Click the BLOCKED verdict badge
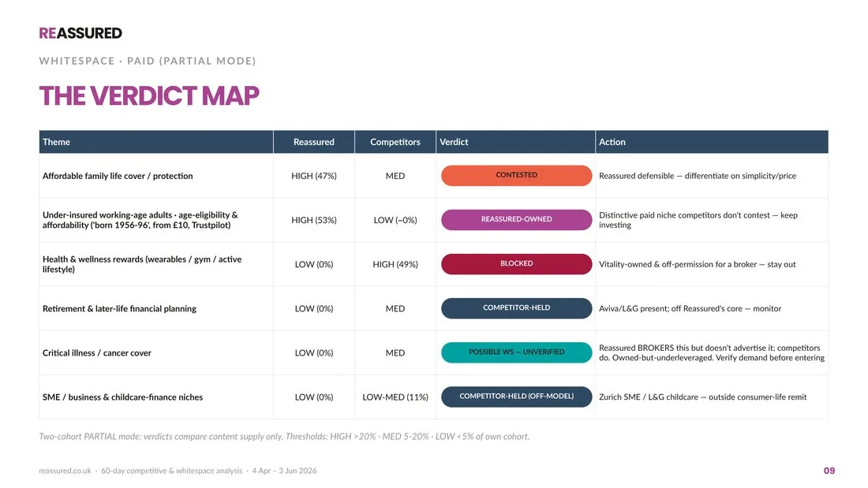 [x=517, y=264]
